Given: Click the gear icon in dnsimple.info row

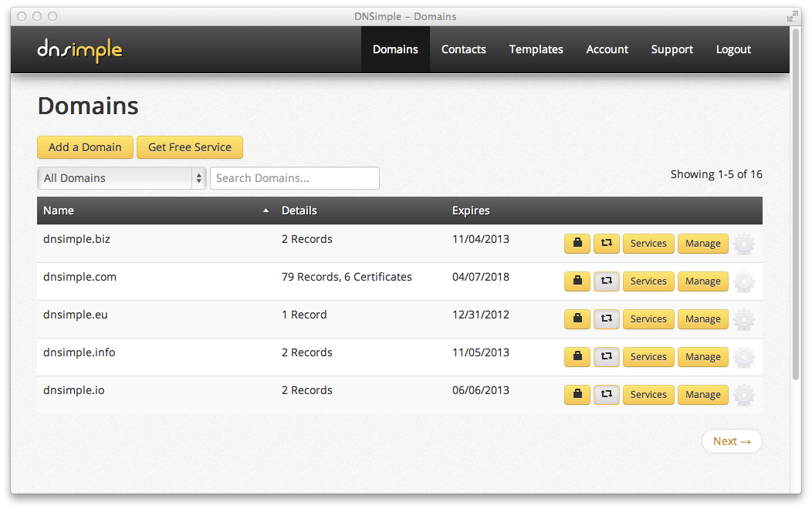Looking at the screenshot, I should coord(744,357).
